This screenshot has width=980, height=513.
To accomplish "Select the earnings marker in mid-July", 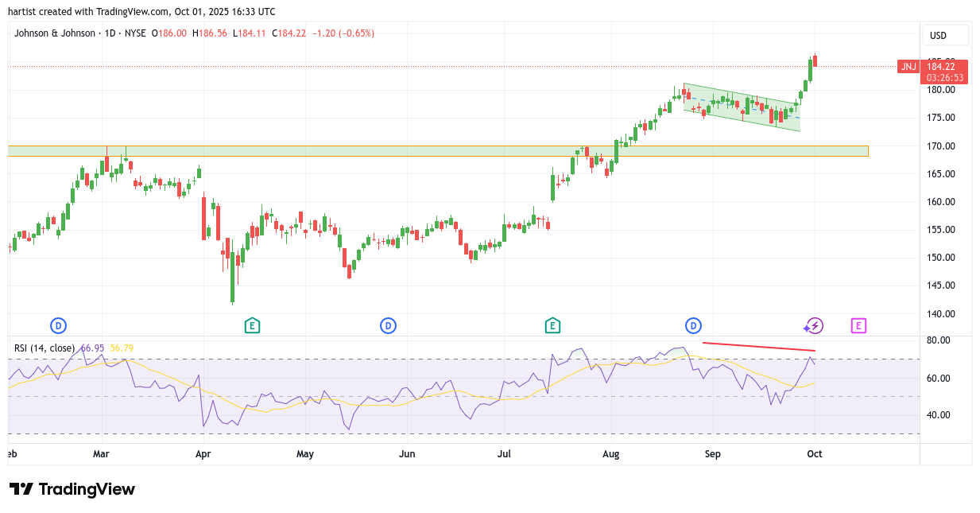I will coord(552,325).
